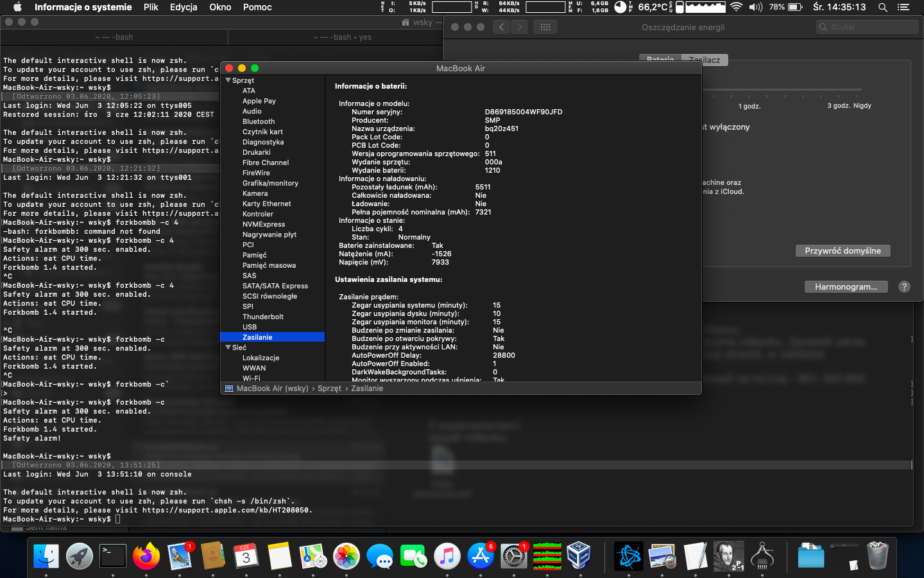This screenshot has height=578, width=924.
Task: Open the Plik menu
Action: pyautogui.click(x=151, y=7)
